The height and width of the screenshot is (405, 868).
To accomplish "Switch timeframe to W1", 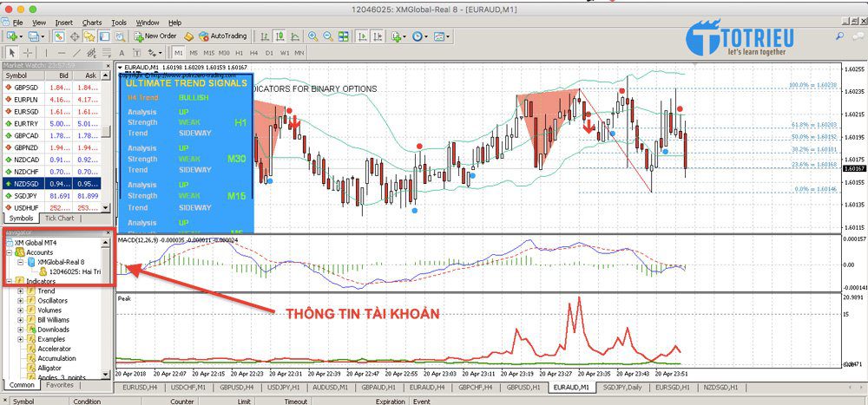I will [x=284, y=53].
